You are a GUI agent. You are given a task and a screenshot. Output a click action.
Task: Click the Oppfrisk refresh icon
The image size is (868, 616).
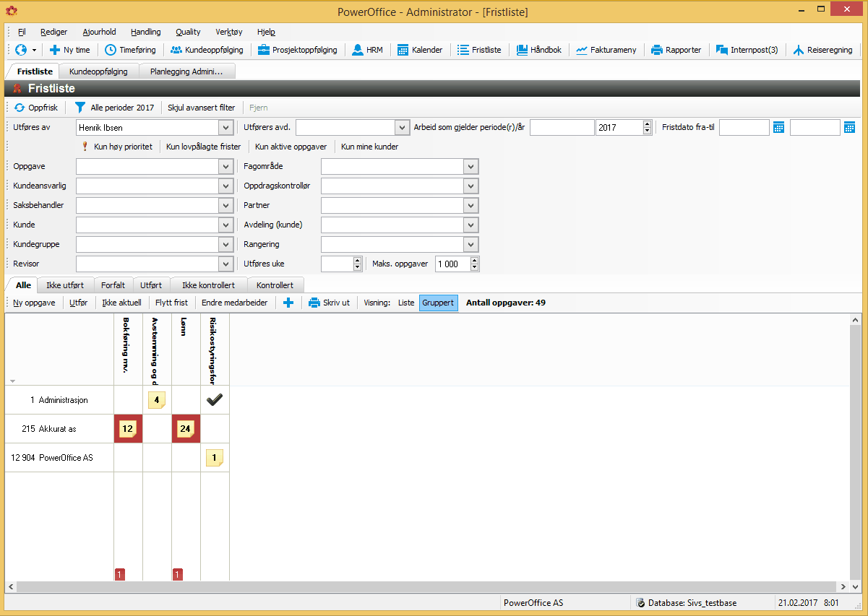20,108
